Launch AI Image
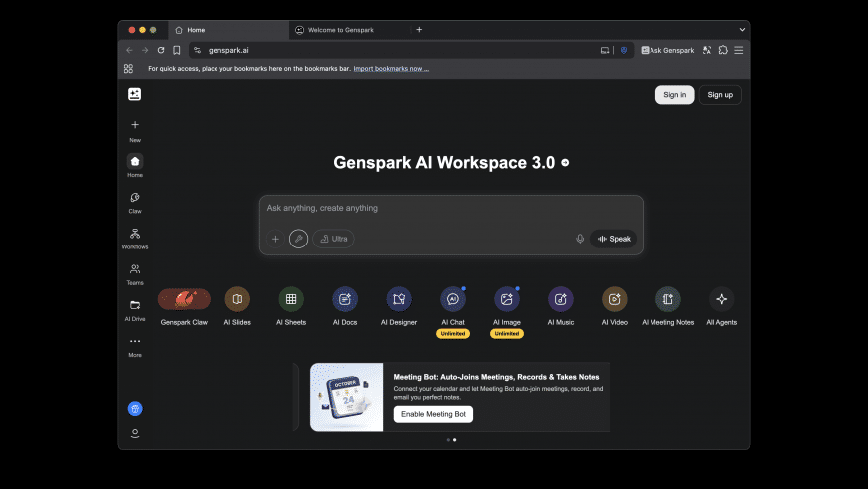Image resolution: width=868 pixels, height=489 pixels. point(507,306)
